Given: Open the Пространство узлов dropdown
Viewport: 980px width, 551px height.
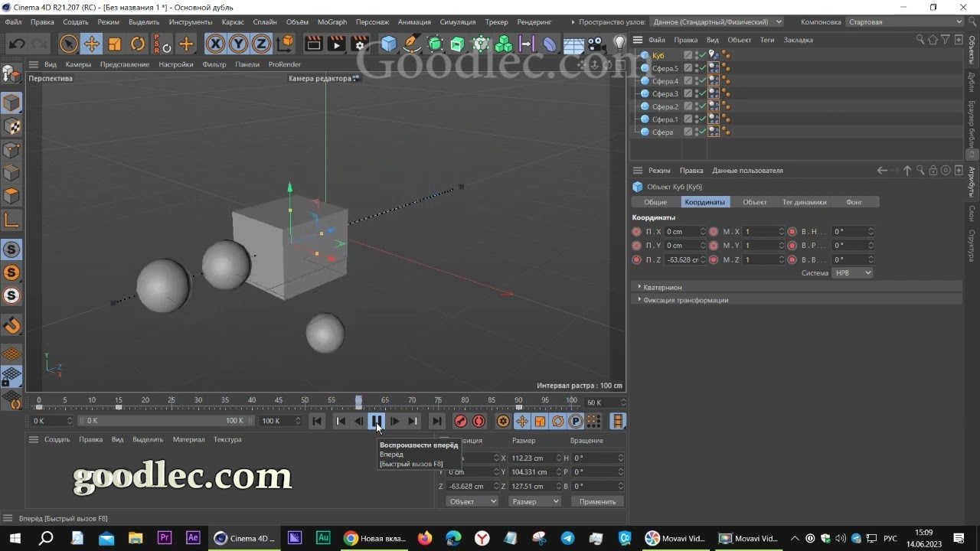Looking at the screenshot, I should click(718, 22).
